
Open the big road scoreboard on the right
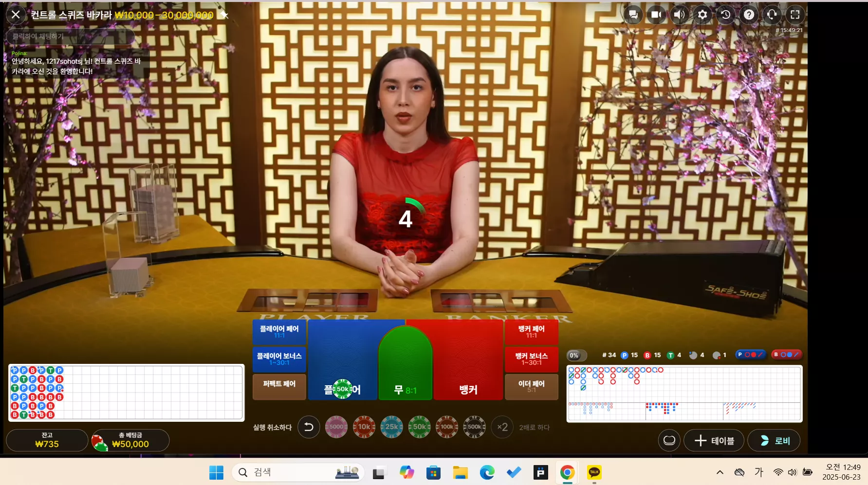coord(684,393)
